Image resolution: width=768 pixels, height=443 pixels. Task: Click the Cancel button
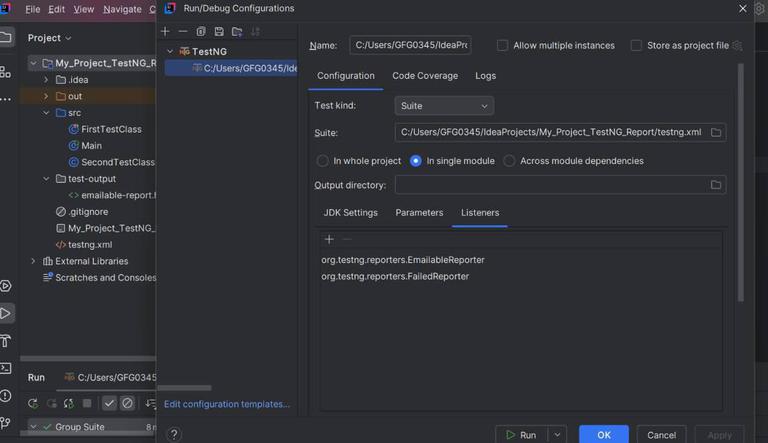click(x=661, y=435)
